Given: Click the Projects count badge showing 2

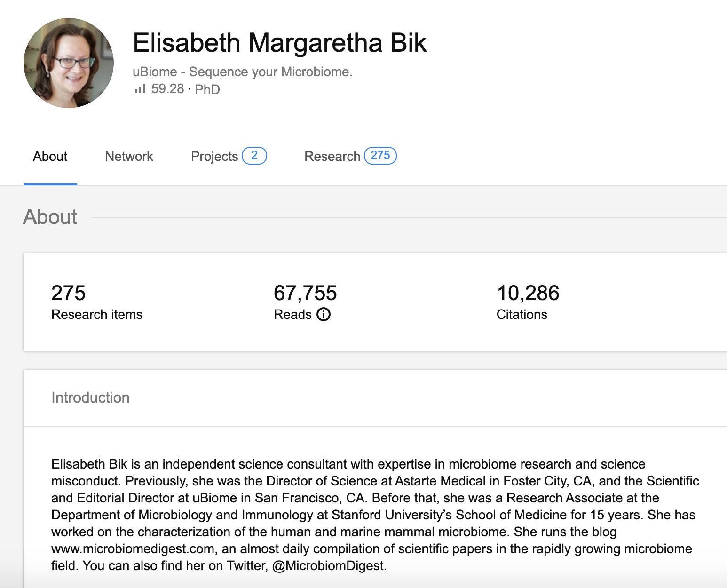Looking at the screenshot, I should [x=254, y=156].
